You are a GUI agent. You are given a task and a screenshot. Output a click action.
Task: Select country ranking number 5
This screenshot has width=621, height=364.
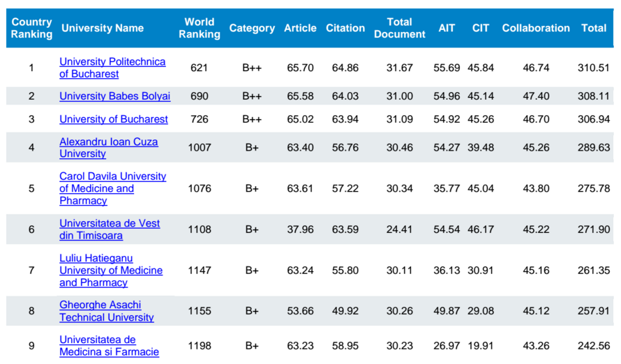click(x=31, y=188)
